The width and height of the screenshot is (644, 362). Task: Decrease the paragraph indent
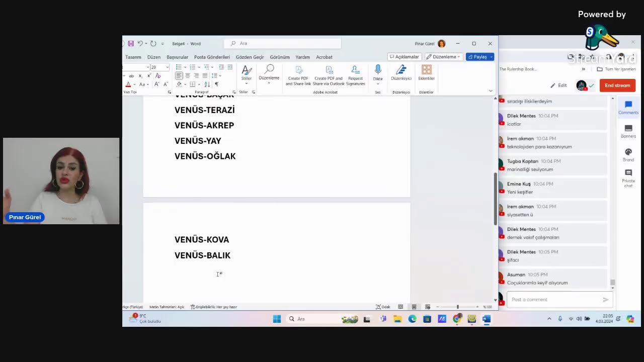(x=222, y=67)
